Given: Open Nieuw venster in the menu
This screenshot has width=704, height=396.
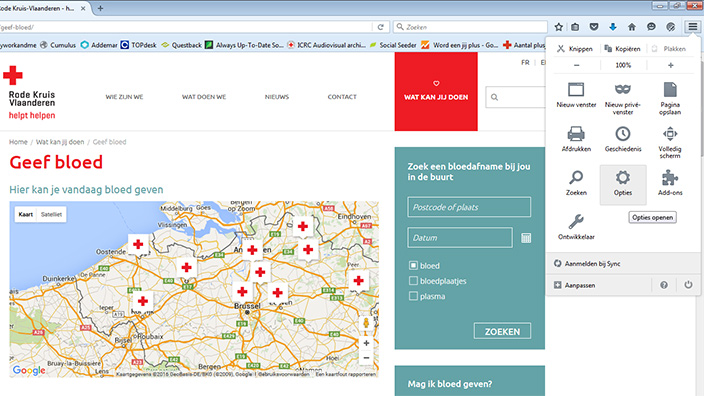Looking at the screenshot, I should coord(576,95).
